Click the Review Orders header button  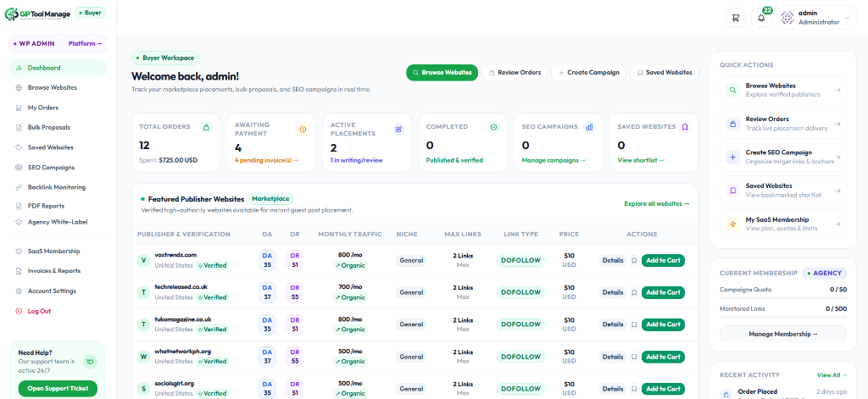point(515,73)
